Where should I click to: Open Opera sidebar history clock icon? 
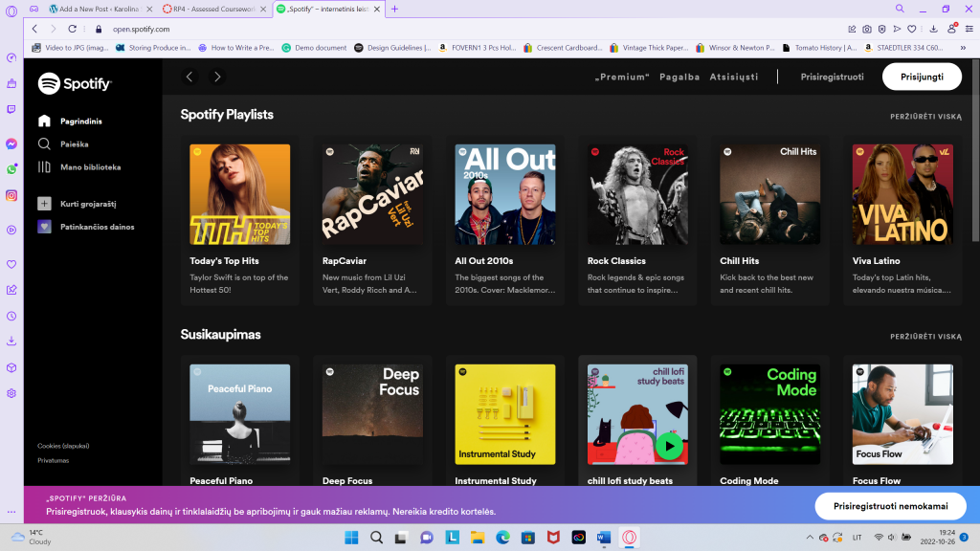point(11,316)
